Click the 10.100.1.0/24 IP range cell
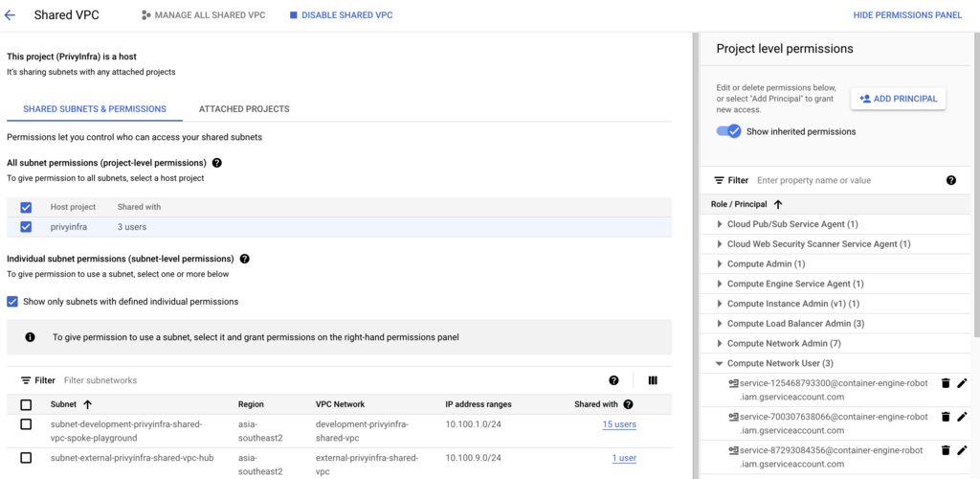Image resolution: width=980 pixels, height=479 pixels. coord(471,424)
